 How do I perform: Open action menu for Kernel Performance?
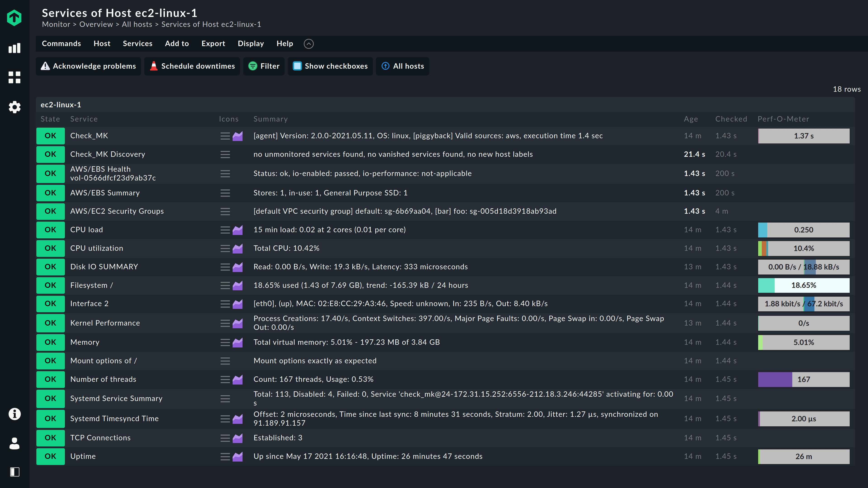pos(225,323)
